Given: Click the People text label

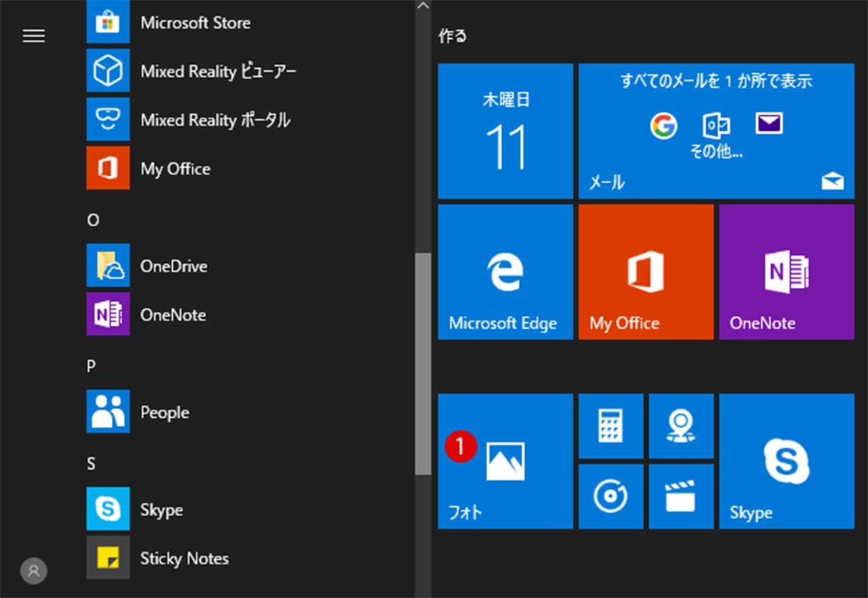Looking at the screenshot, I should pos(165,413).
